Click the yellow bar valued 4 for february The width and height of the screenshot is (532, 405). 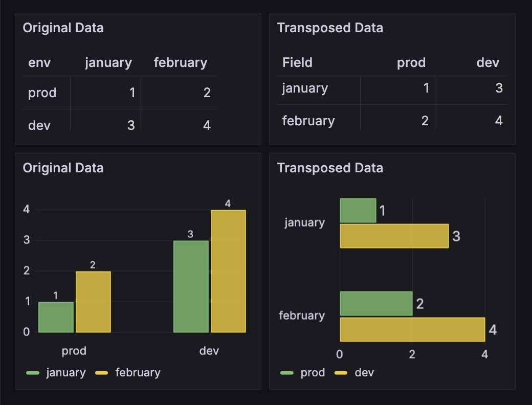pos(412,329)
